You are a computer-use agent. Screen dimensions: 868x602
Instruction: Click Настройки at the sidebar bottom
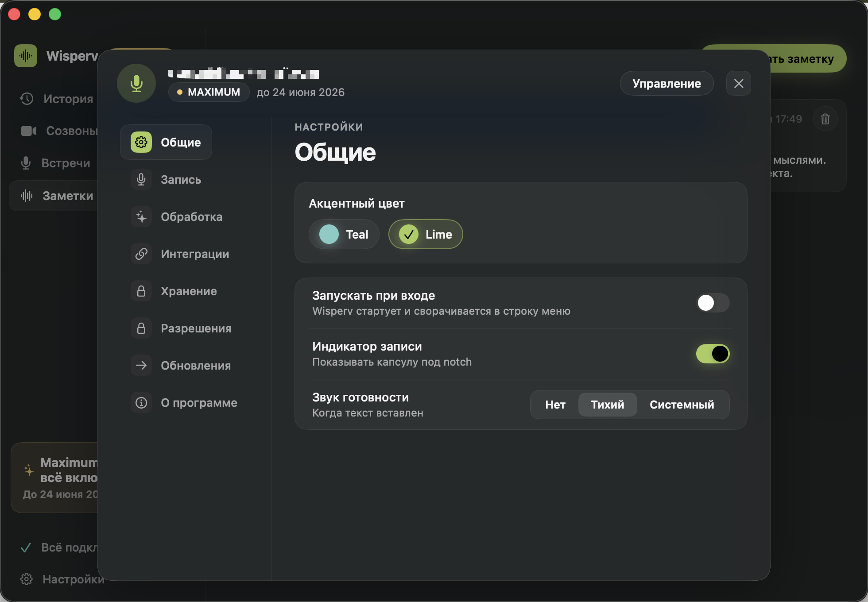click(62, 579)
